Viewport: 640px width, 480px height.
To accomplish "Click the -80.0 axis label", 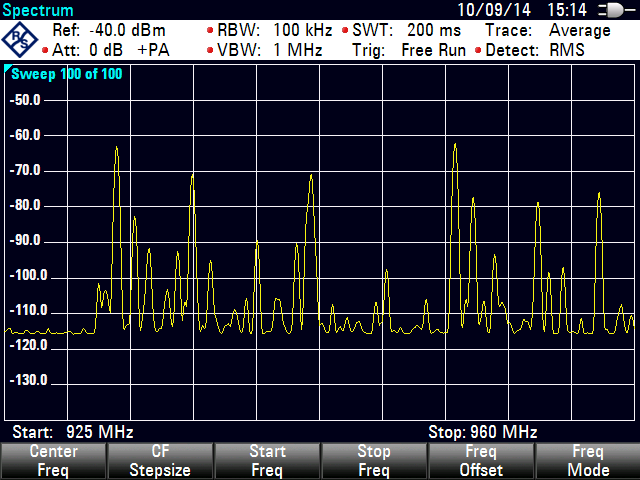I will pos(25,205).
